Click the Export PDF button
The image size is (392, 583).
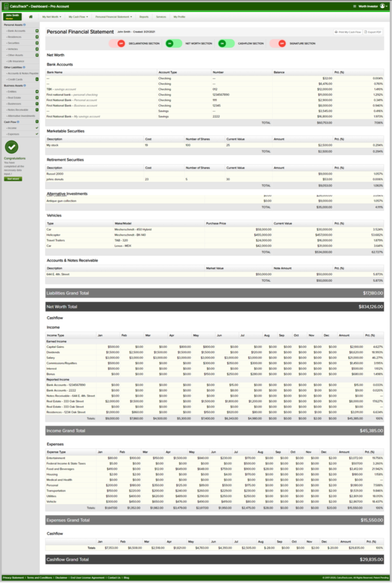(x=373, y=32)
